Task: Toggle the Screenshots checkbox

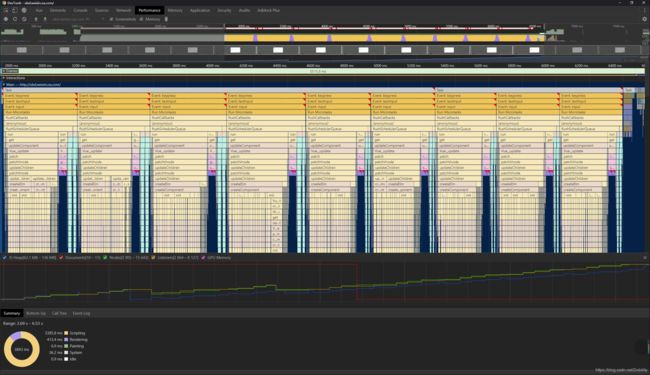Action: tap(111, 19)
